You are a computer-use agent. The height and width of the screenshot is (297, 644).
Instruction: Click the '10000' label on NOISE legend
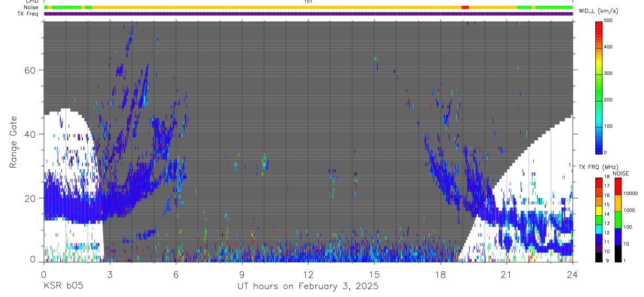[630, 193]
